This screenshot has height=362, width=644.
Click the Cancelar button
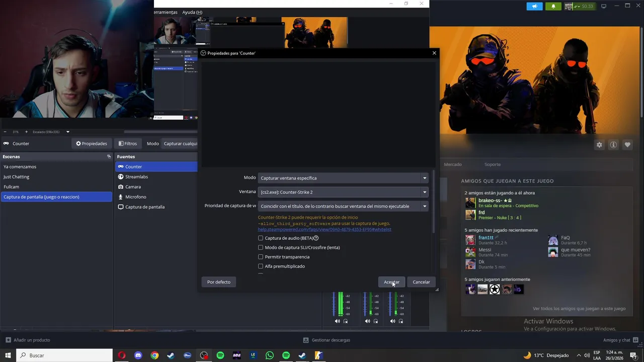pos(421,282)
